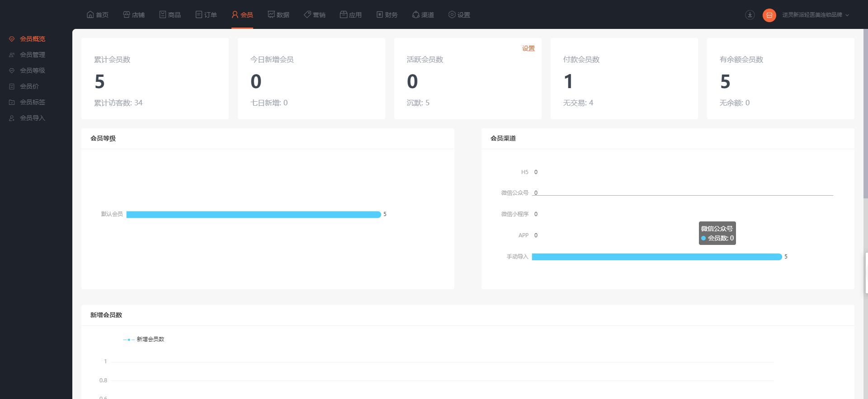The image size is (868, 399).
Task: Click the icon beside 会员价 in sidebar
Action: click(12, 86)
